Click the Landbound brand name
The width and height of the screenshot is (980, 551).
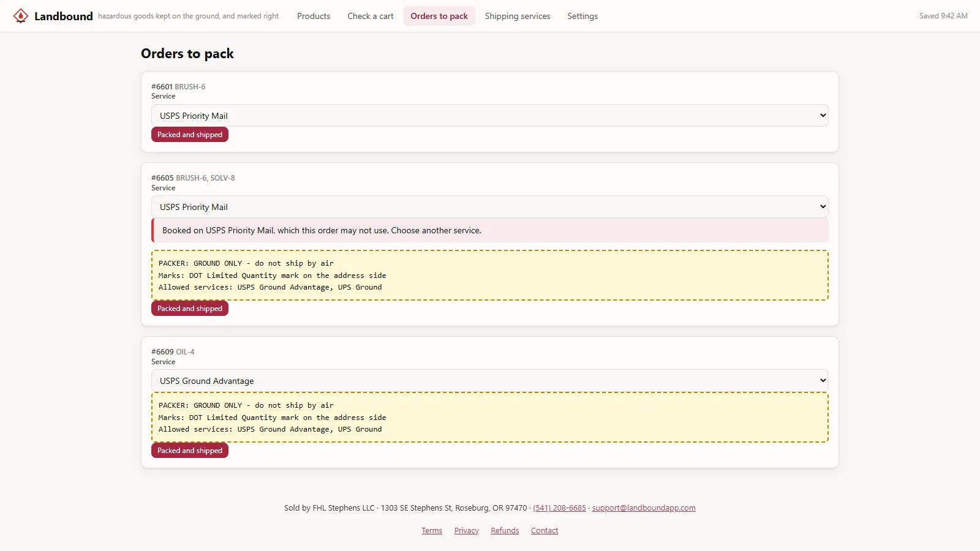tap(64, 16)
